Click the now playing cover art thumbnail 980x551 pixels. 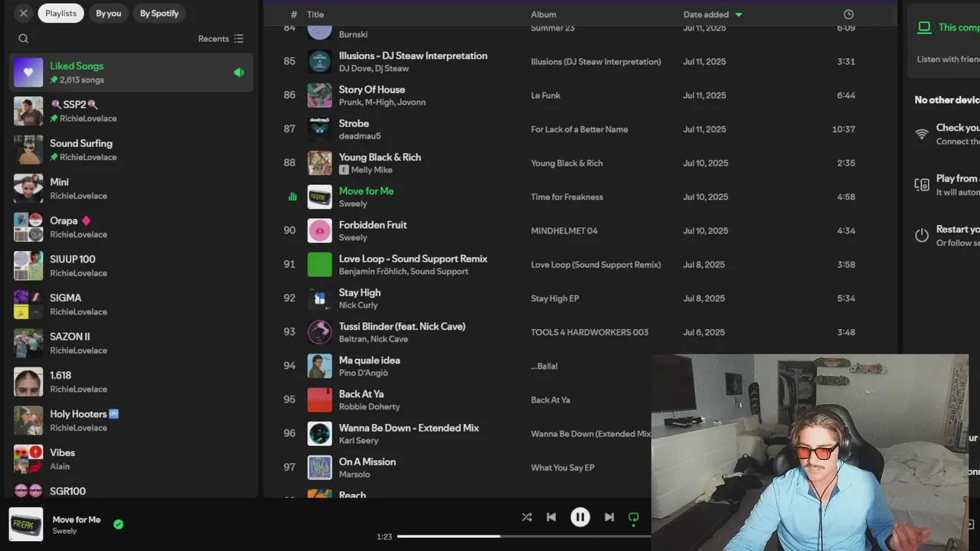coord(26,524)
